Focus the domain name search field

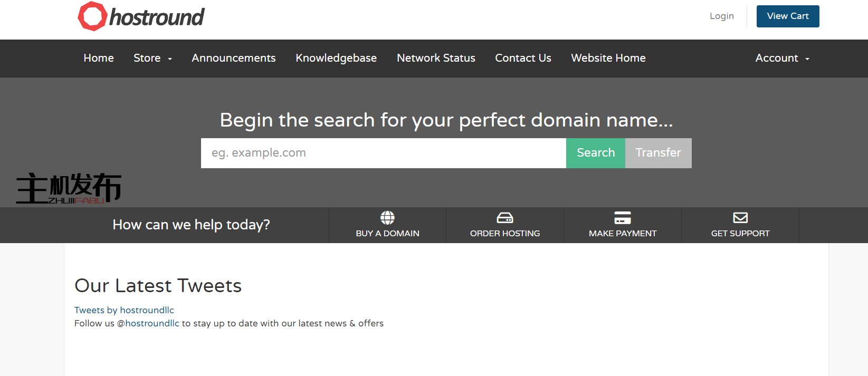pos(384,153)
